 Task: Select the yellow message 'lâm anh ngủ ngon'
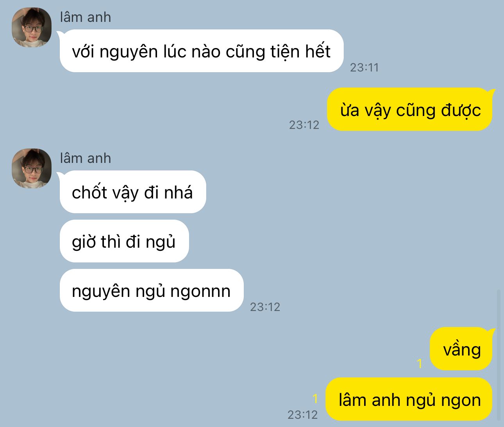pyautogui.click(x=409, y=399)
